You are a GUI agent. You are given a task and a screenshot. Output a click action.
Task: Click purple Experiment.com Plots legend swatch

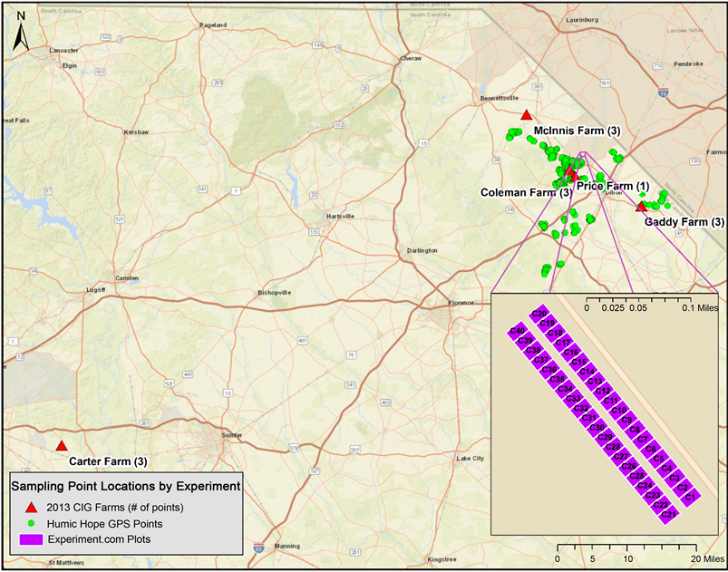[31, 539]
